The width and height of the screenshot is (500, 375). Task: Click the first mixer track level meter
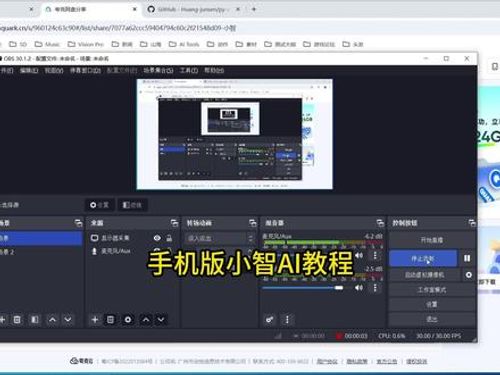[x=323, y=243]
